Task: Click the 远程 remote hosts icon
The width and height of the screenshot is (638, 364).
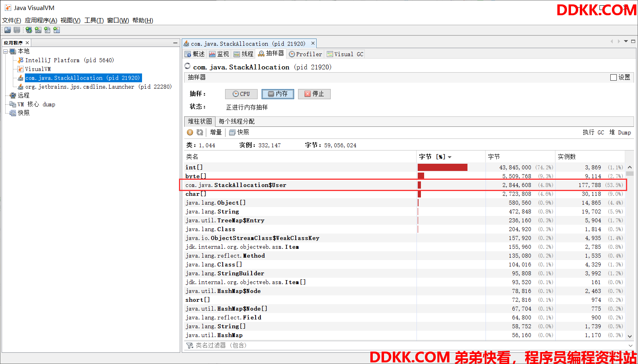Action: click(13, 96)
